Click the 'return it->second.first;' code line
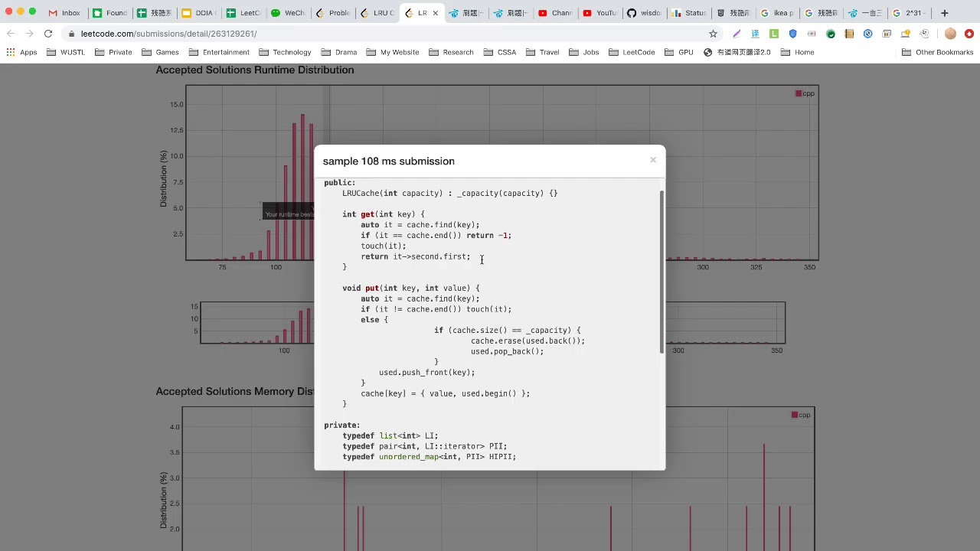This screenshot has height=551, width=980. click(x=416, y=256)
